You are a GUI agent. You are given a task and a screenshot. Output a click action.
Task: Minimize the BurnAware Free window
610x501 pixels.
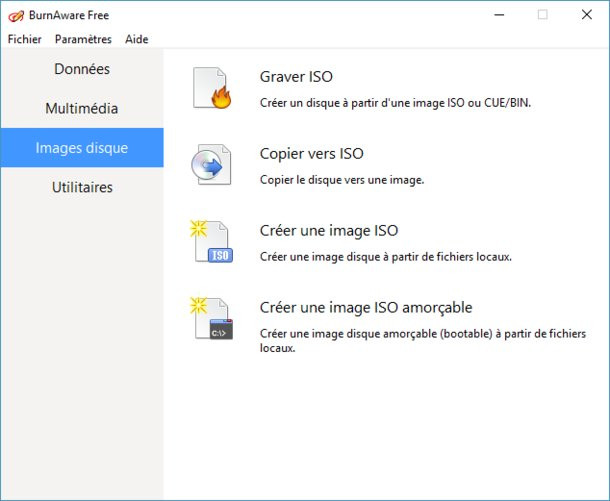coord(499,15)
